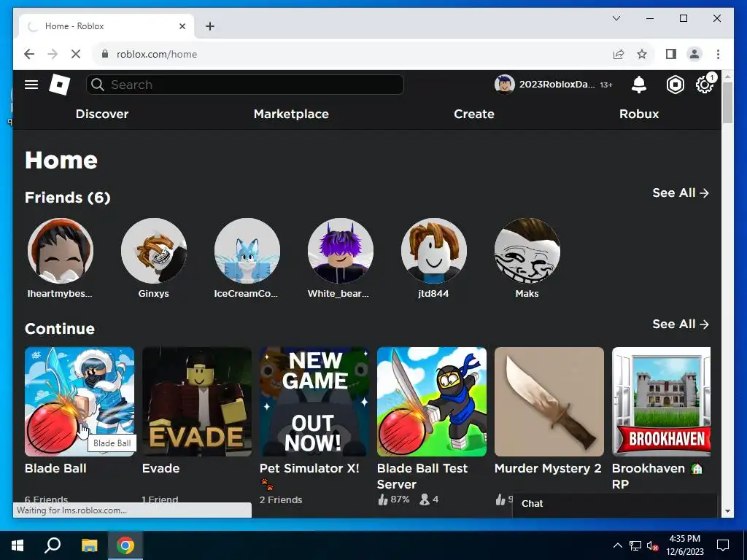747x560 pixels.
Task: Open the Robux tab
Action: pyautogui.click(x=639, y=114)
